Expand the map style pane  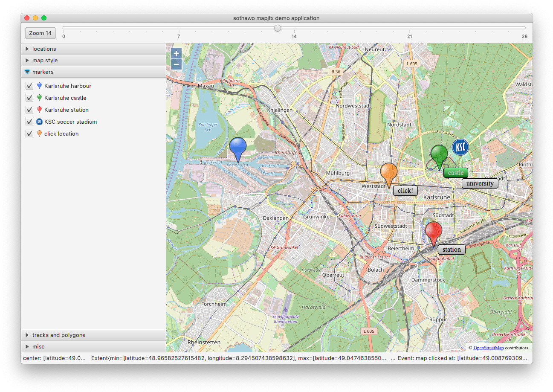pyautogui.click(x=93, y=60)
